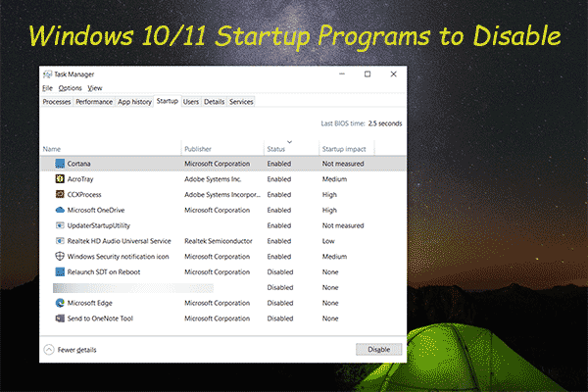The image size is (588, 392).
Task: Select the Startup tab
Action: 168,101
